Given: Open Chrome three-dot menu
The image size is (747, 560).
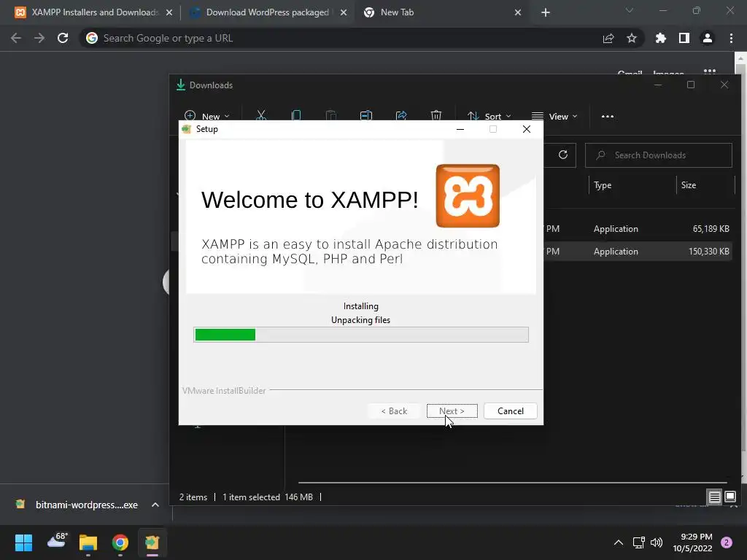Looking at the screenshot, I should (x=731, y=38).
